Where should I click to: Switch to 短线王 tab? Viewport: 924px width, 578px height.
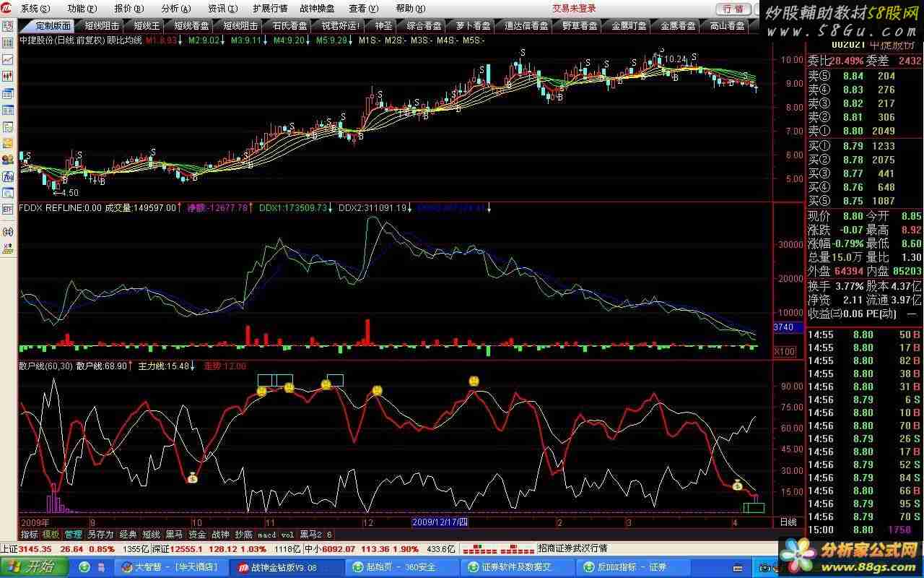click(147, 26)
